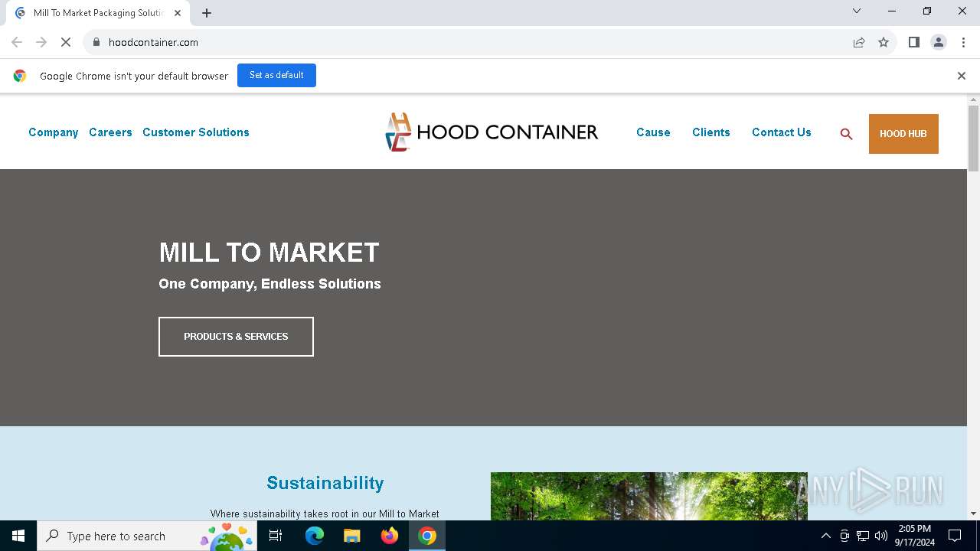The image size is (980, 551).
Task: Open the Company menu
Action: pos(54,132)
